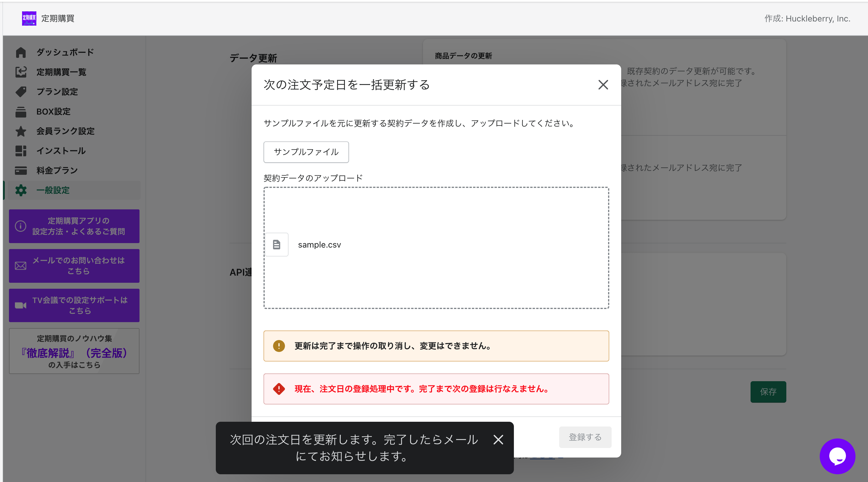The width and height of the screenshot is (868, 482).
Task: Open the メールでのお問い合わせ banner
Action: click(74, 265)
